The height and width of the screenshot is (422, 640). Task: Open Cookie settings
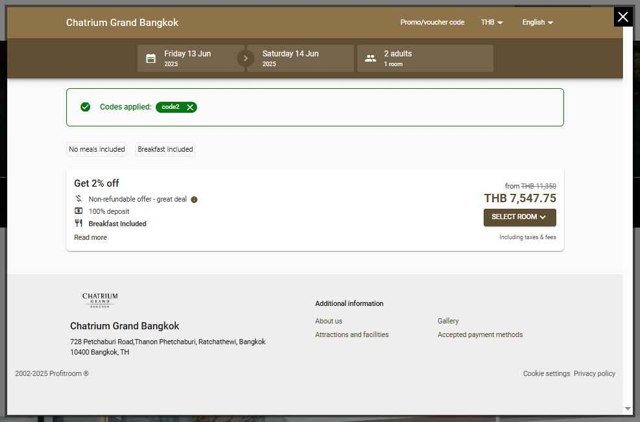(547, 373)
